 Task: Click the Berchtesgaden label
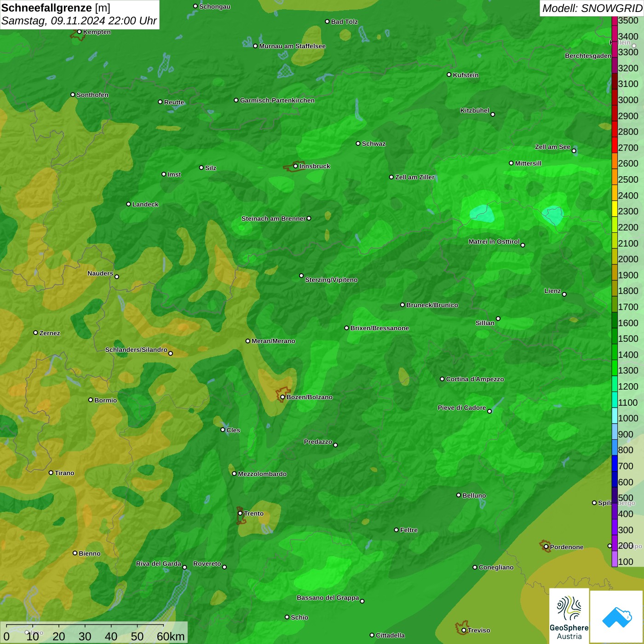pyautogui.click(x=588, y=56)
